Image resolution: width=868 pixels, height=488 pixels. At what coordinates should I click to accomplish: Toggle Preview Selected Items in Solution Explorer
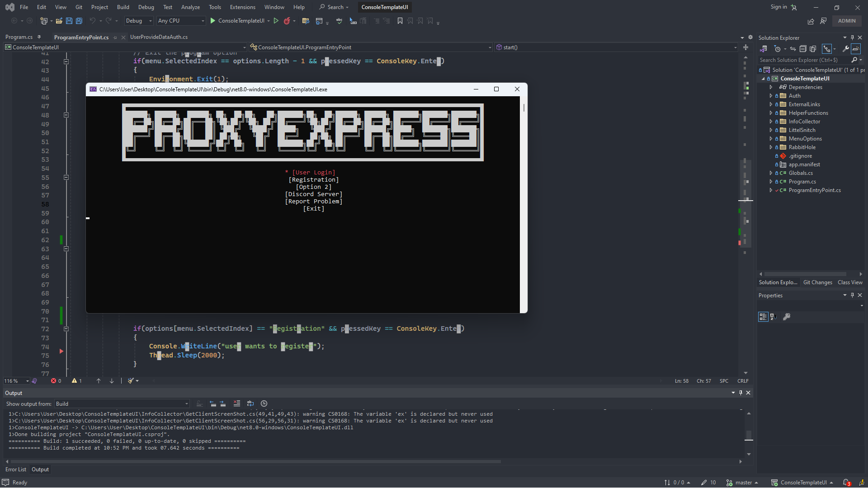click(856, 49)
